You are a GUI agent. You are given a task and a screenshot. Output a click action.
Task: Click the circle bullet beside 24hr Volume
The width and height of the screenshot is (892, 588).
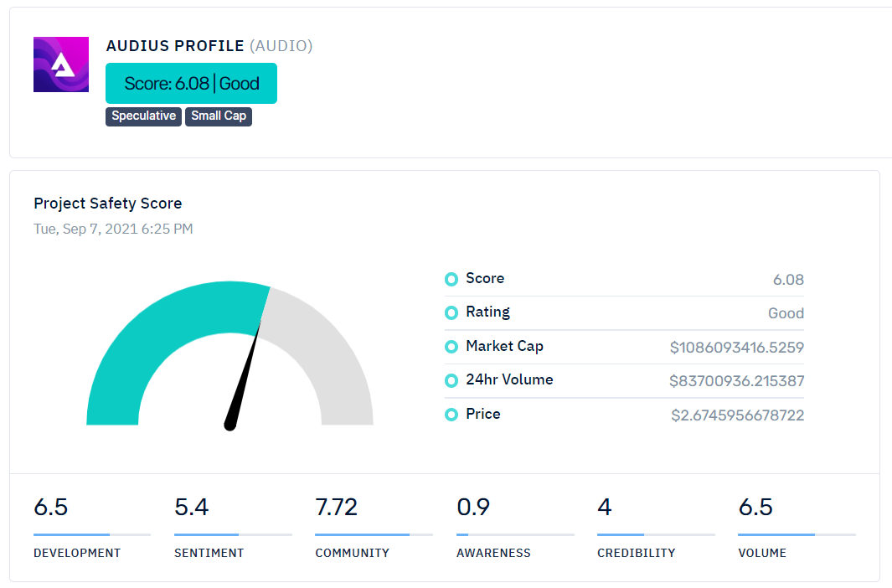tap(451, 380)
